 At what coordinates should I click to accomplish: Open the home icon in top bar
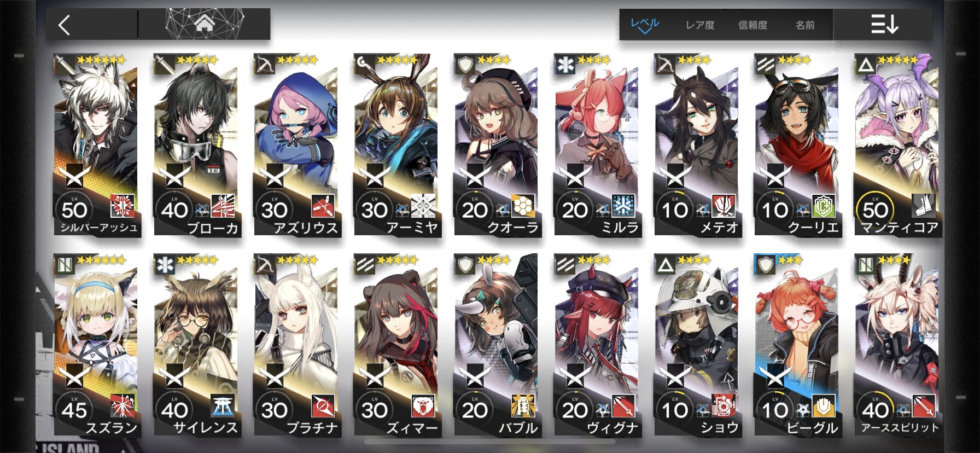pos(204,24)
